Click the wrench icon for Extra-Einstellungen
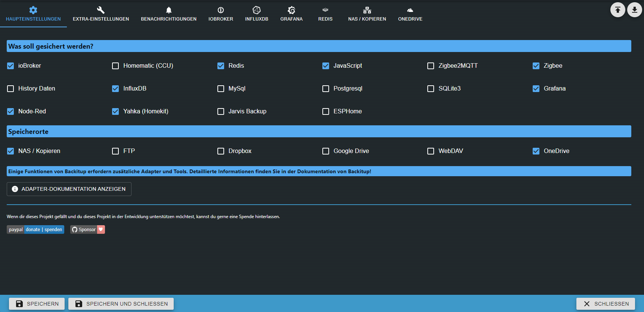This screenshot has height=312, width=644. 100,10
